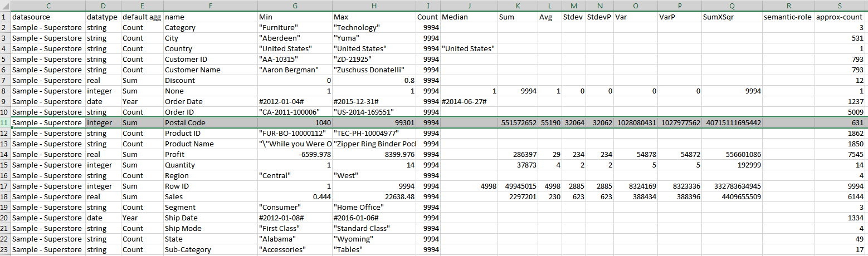Click the 40715111695442 SumXSqr cell

[732, 122]
